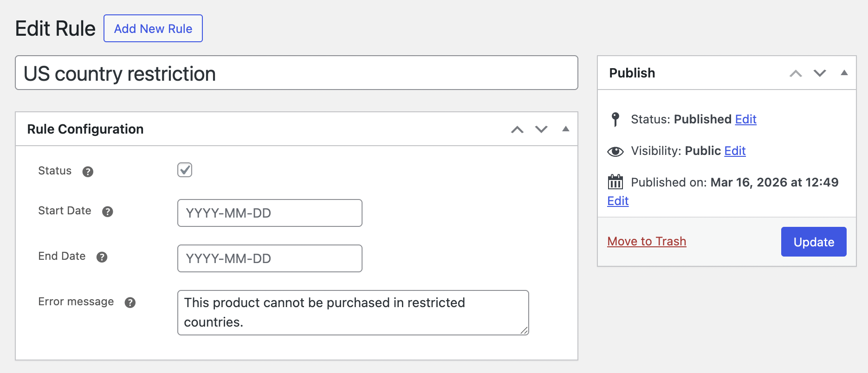Image resolution: width=868 pixels, height=373 pixels.
Task: Click the Error message help icon
Action: click(x=130, y=302)
